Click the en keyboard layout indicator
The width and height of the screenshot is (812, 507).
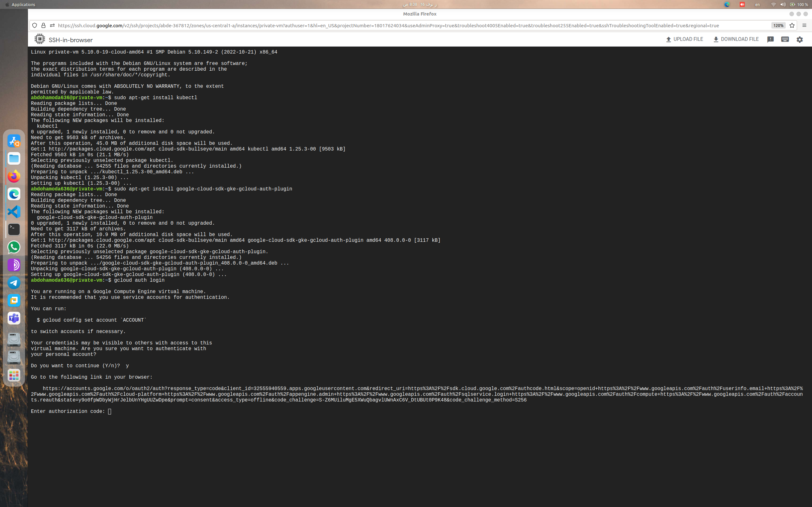click(757, 4)
